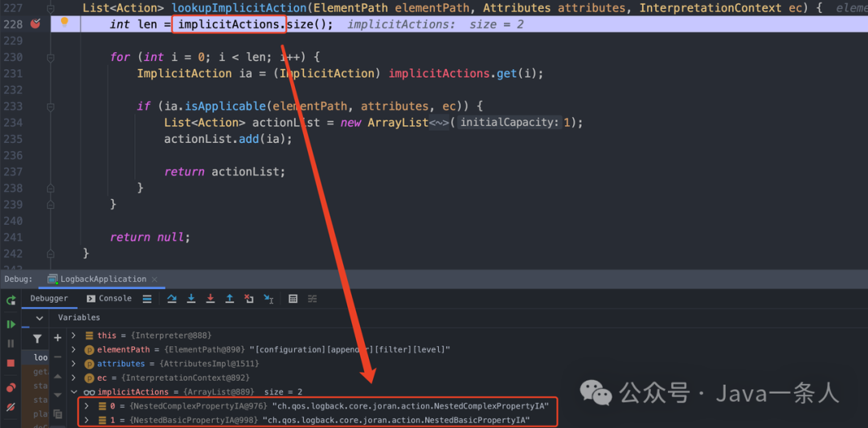Open the thread selector dropdown chevron
The image size is (868, 428).
(x=39, y=318)
